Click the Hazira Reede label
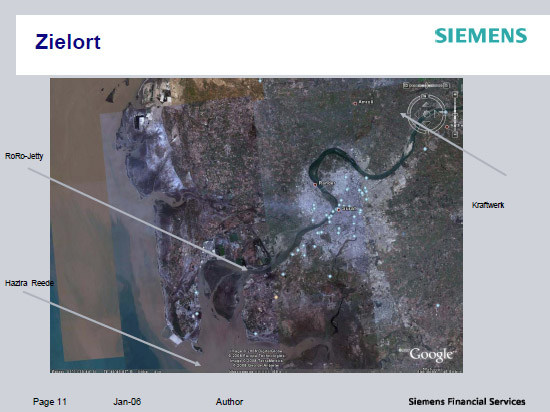This screenshot has width=550, height=412. click(x=29, y=283)
